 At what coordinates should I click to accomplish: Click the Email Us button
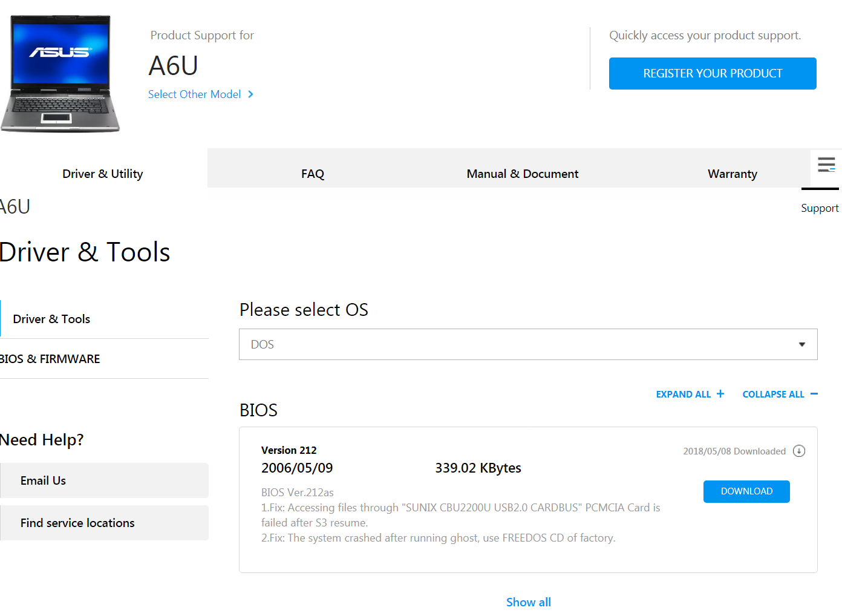[x=104, y=480]
